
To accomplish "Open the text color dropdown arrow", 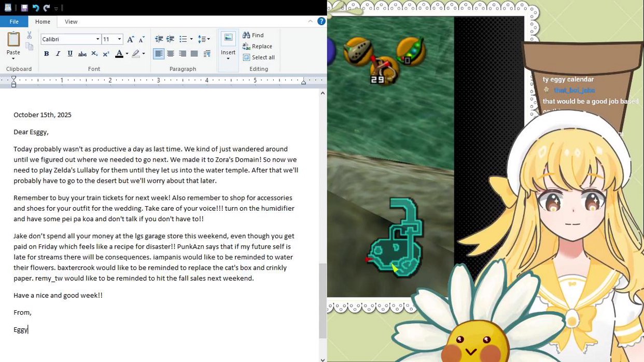I will (x=127, y=54).
